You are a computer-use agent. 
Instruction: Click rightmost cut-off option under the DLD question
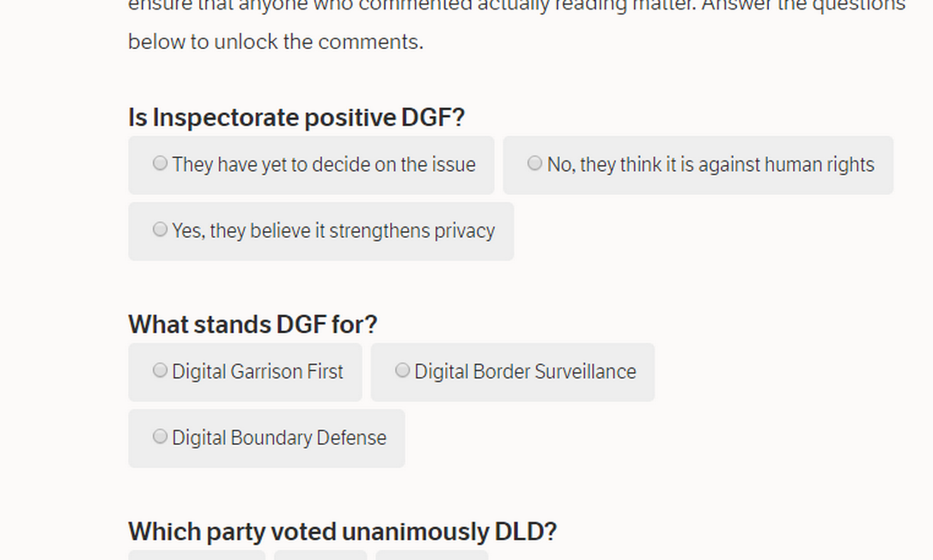pos(431,555)
